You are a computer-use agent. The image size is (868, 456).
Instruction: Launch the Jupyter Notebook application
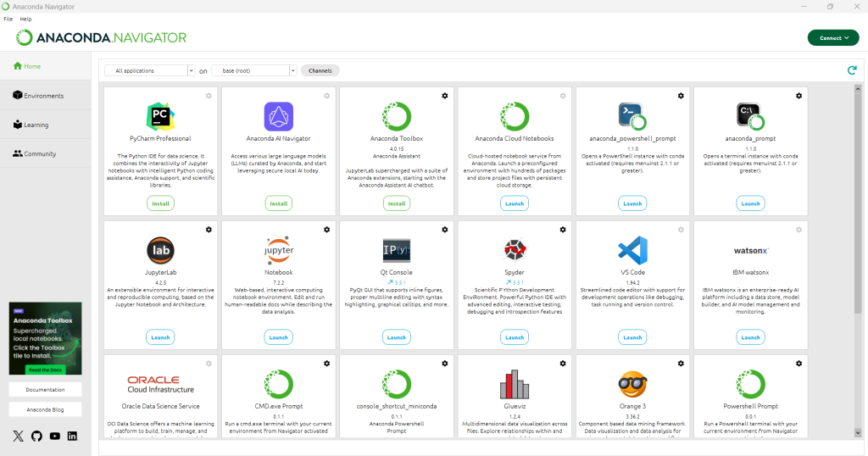278,336
